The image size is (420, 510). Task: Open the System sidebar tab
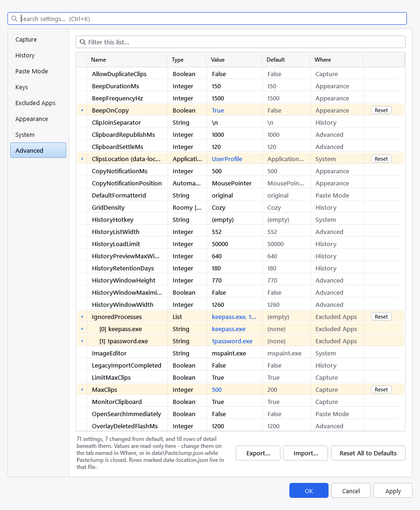[x=38, y=135]
